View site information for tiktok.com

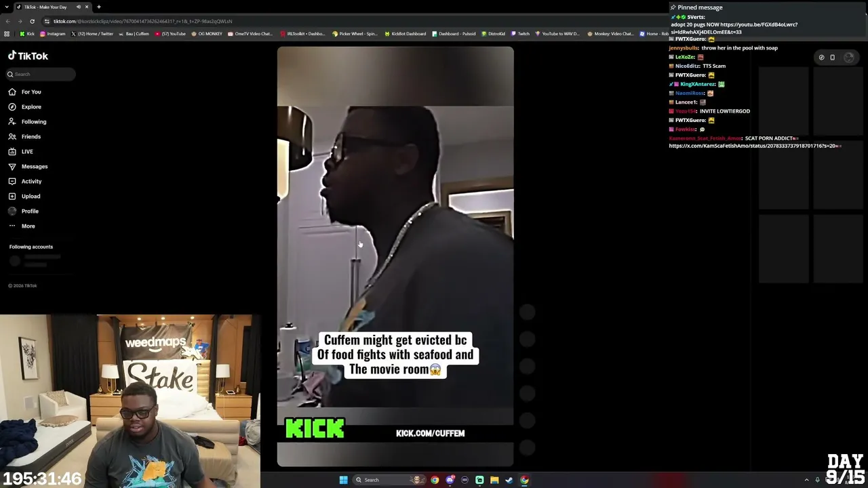pyautogui.click(x=46, y=21)
